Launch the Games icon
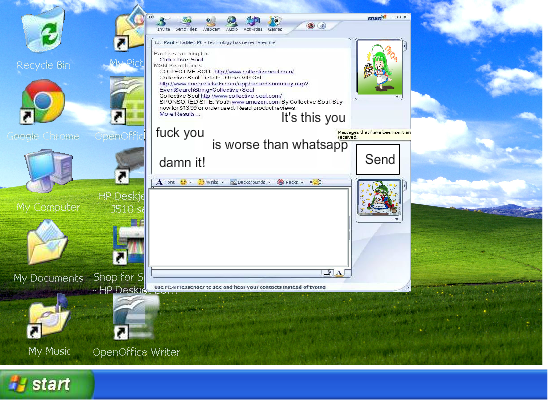This screenshot has height=400, width=549. [274, 24]
